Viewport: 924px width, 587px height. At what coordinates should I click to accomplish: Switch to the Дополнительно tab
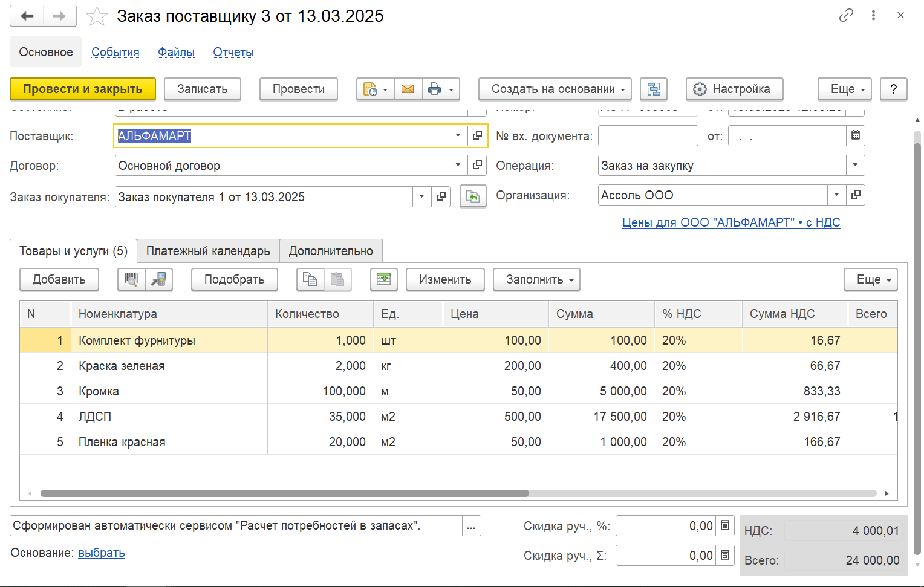coord(331,251)
